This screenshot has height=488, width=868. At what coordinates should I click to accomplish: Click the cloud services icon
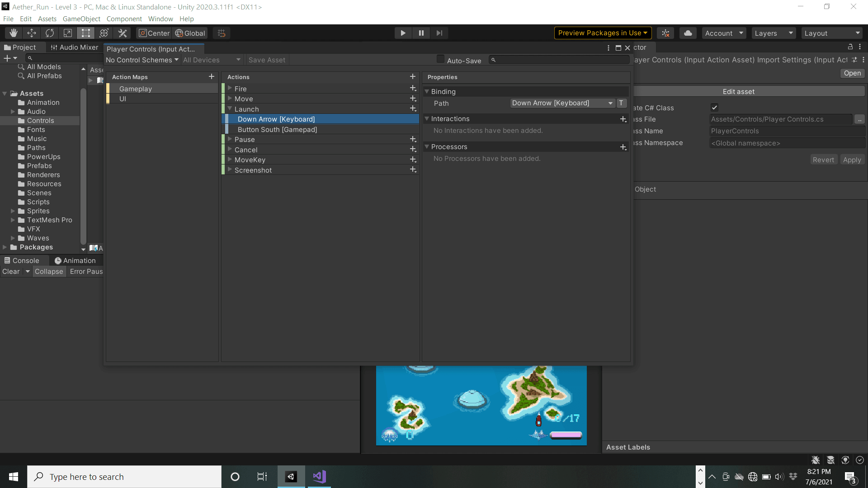coord(688,33)
